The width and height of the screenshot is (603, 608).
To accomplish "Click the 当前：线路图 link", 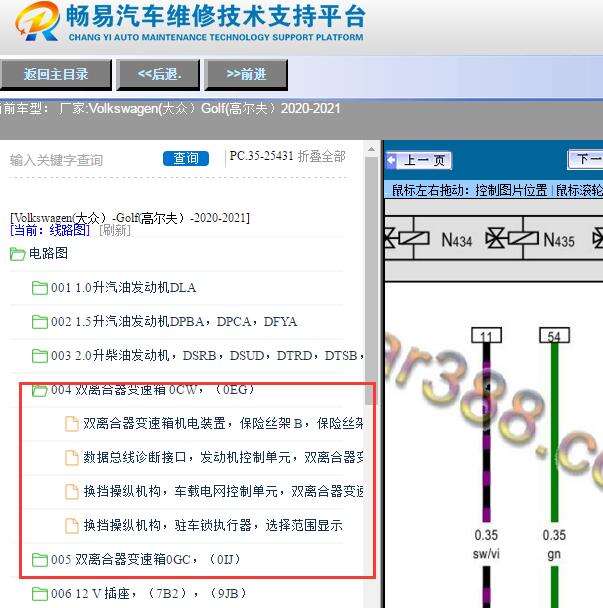I will [x=50, y=230].
